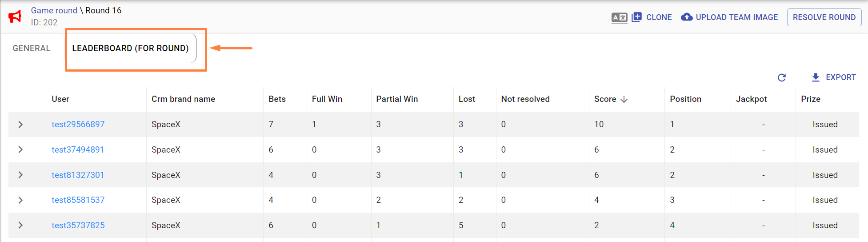Expand the row for test81327301
This screenshot has height=242, width=868.
click(x=20, y=175)
